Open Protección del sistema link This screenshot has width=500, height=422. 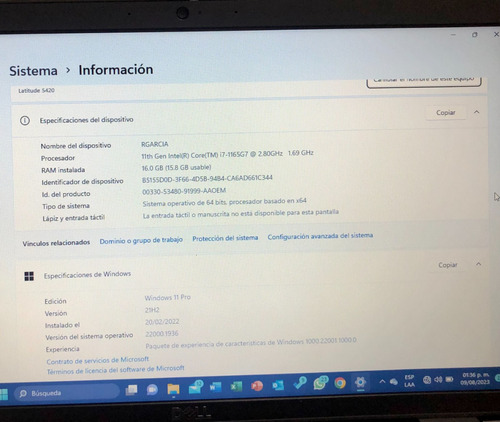[225, 238]
